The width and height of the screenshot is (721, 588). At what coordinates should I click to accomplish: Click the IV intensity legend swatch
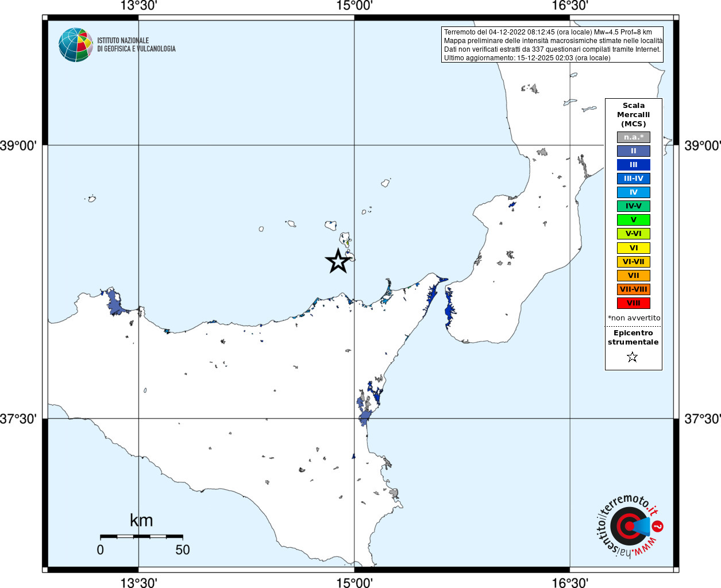click(x=634, y=192)
